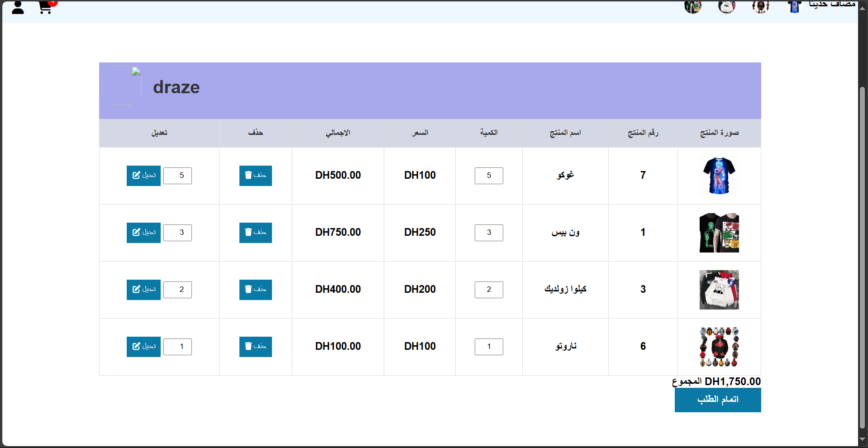Focus the edit quantity field showing 5
The height and width of the screenshot is (448, 868).
(x=177, y=176)
